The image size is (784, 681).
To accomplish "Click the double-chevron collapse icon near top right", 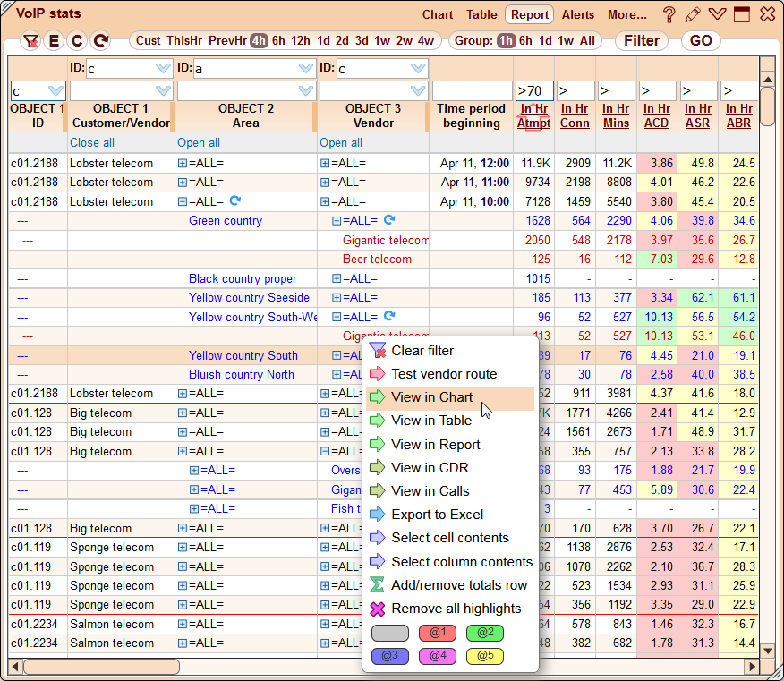I will point(717,14).
